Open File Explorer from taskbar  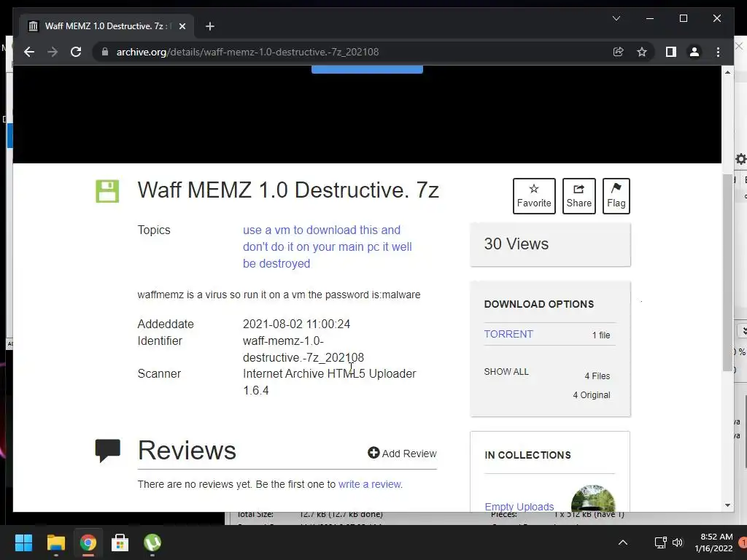(55, 542)
